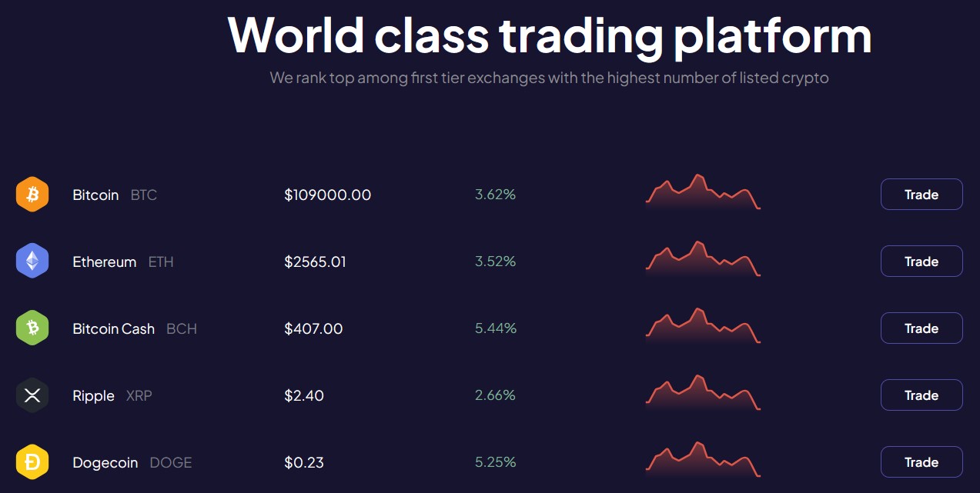The image size is (980, 493).
Task: Select the Bitcoin BTC name label
Action: click(115, 195)
